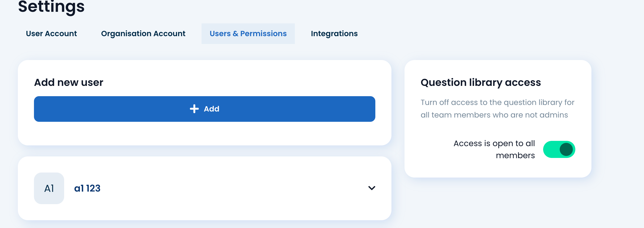
Task: Click the plus icon beside Add
Action: point(194,109)
